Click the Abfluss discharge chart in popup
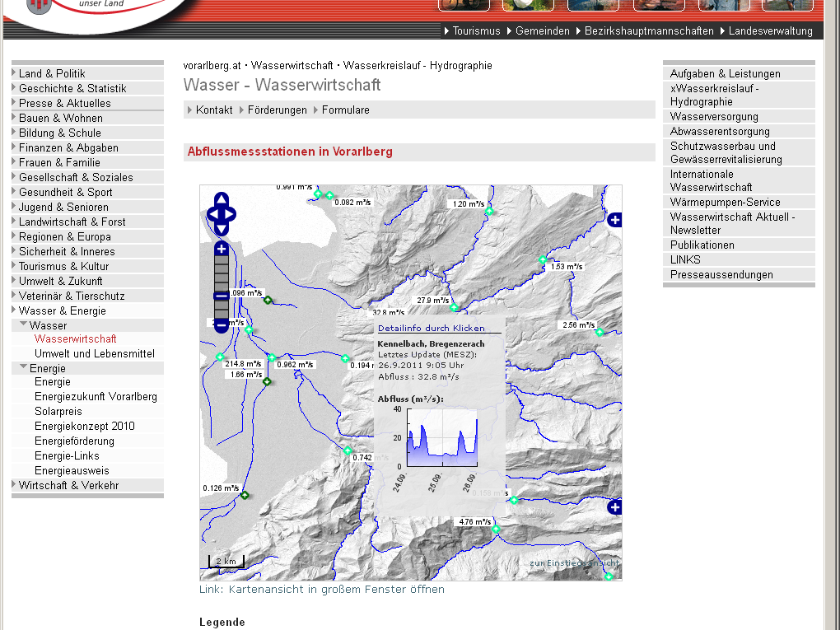Image resolution: width=840 pixels, height=630 pixels. tap(441, 436)
